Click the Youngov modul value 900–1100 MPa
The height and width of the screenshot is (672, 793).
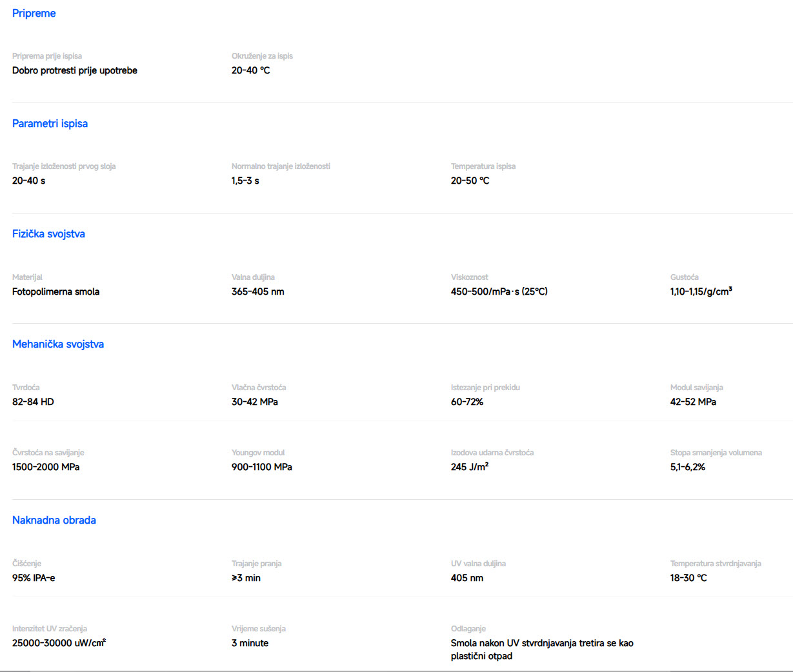(261, 467)
